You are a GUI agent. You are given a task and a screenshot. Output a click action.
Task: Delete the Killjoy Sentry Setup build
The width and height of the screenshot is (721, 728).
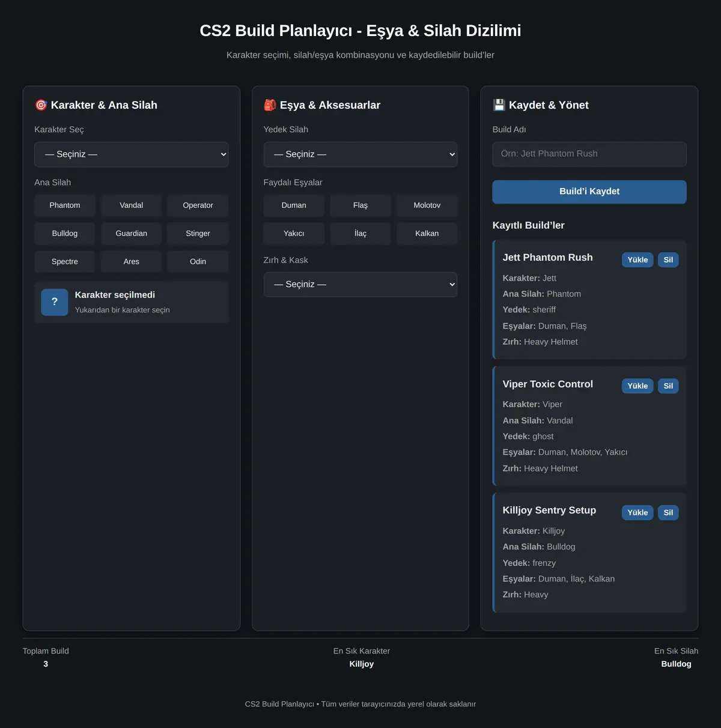point(668,512)
